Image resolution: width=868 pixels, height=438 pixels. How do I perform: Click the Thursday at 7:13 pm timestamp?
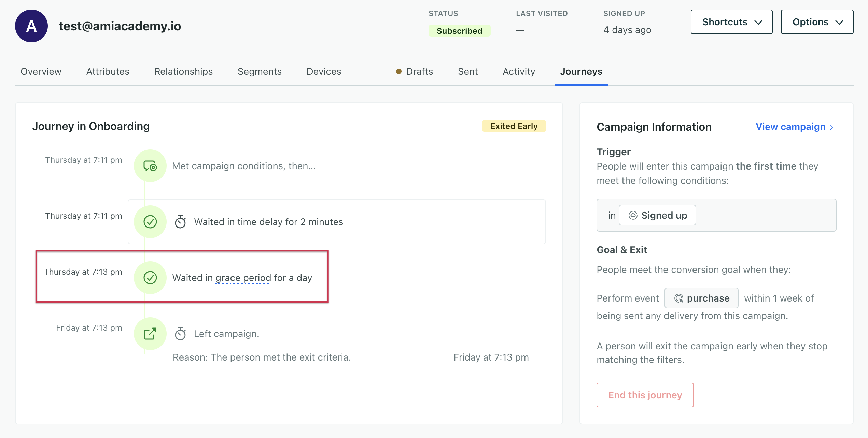83,272
